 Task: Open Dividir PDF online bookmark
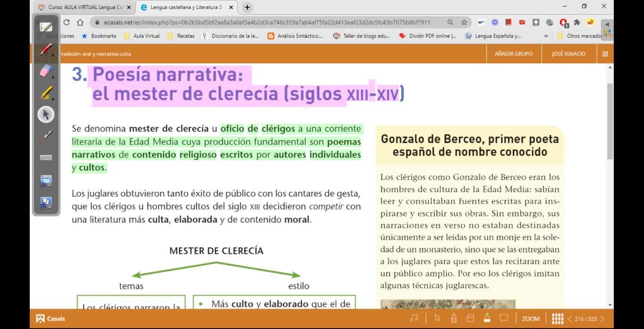(x=428, y=36)
